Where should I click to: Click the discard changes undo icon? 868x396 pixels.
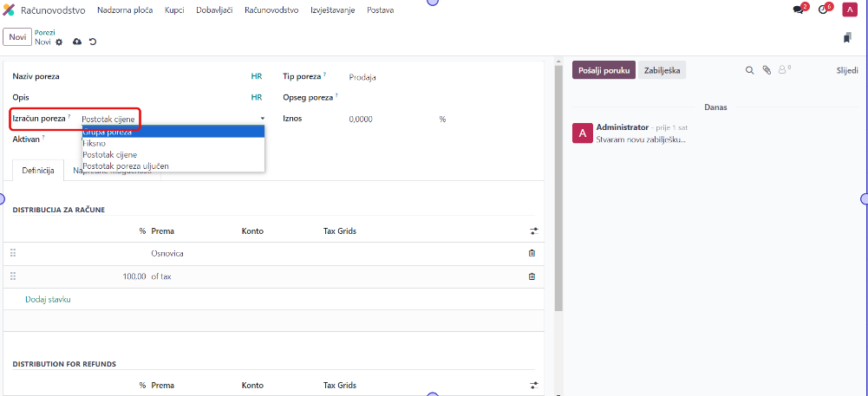[93, 42]
